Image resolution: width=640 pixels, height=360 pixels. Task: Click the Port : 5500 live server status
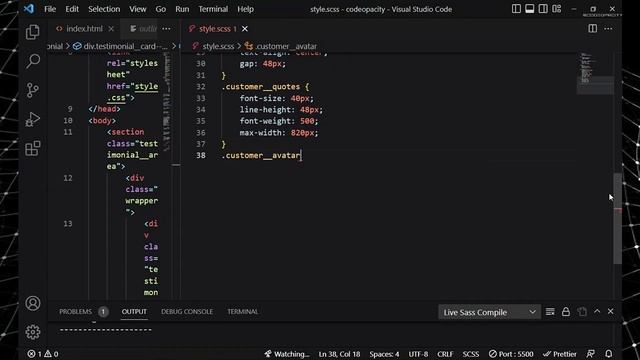point(511,354)
